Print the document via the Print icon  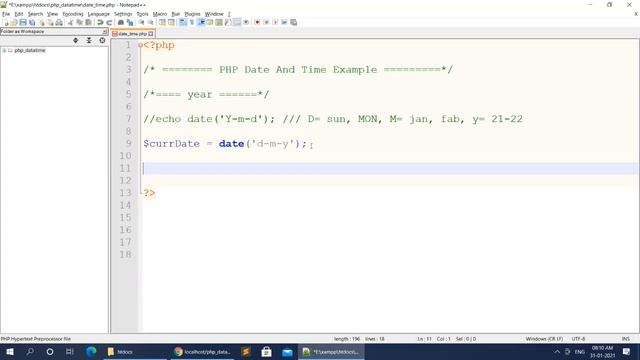coord(59,22)
